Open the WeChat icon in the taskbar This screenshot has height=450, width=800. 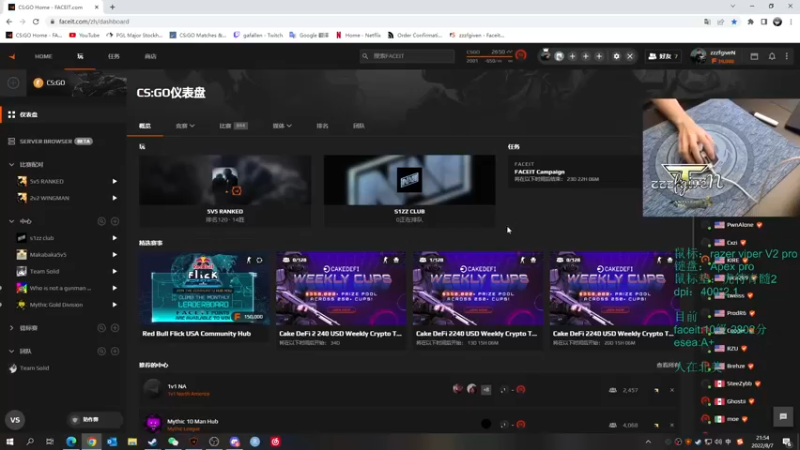point(173,442)
